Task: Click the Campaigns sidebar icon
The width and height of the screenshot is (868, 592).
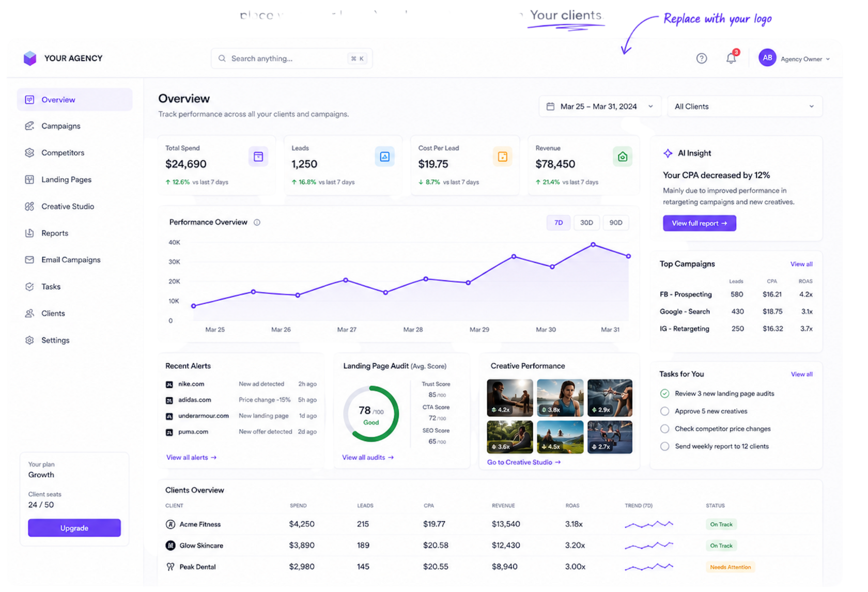Action: pos(29,126)
